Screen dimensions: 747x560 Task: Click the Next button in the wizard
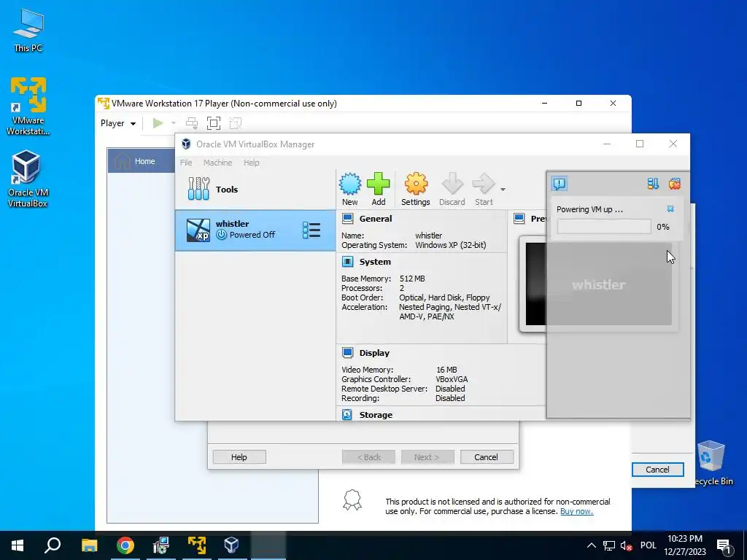pos(427,457)
